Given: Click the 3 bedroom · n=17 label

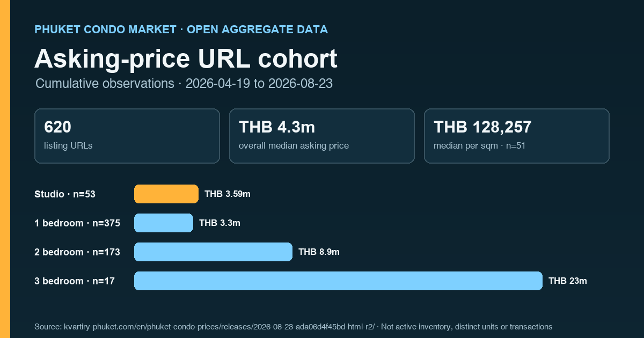Looking at the screenshot, I should (x=75, y=281).
